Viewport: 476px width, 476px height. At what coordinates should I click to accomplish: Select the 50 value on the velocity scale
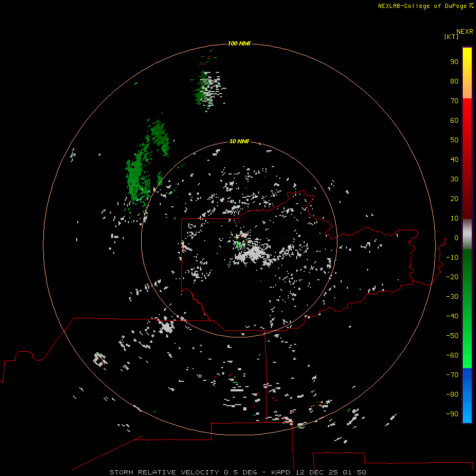coord(454,140)
